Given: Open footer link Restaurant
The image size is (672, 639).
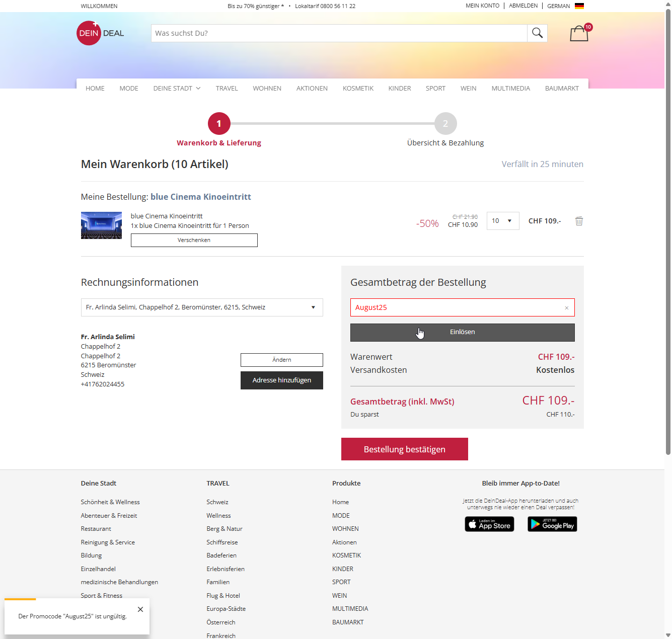Looking at the screenshot, I should [96, 529].
